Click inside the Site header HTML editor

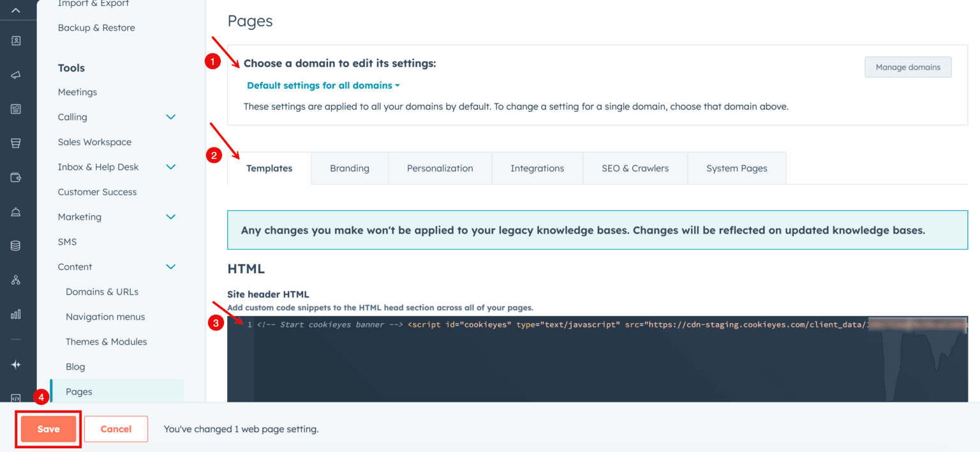tap(597, 359)
